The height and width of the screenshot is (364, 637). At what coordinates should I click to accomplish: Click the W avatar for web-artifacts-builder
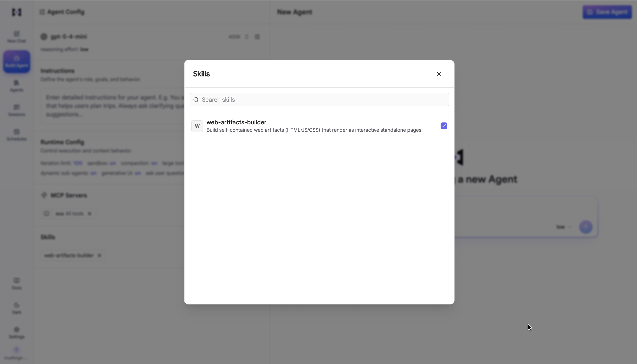click(197, 126)
